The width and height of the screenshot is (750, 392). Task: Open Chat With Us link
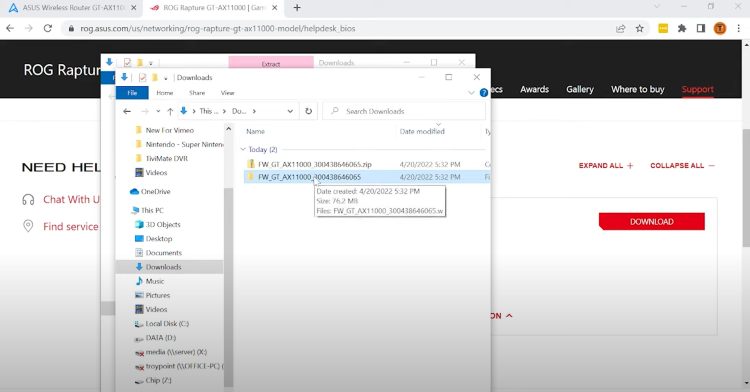pyautogui.click(x=71, y=200)
